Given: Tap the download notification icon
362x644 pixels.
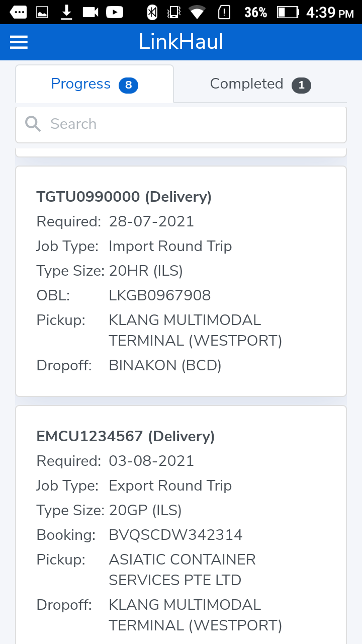Looking at the screenshot, I should coord(66,12).
